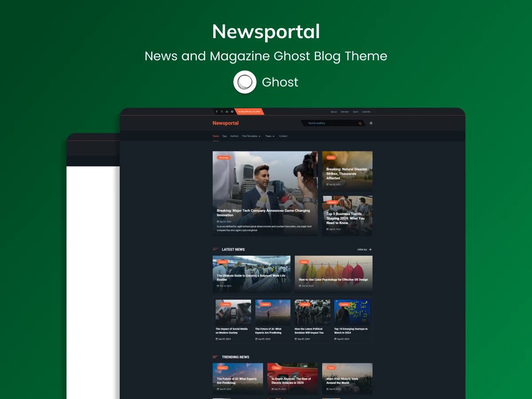
Task: Expand the Post Templates dropdown menu
Action: (251, 136)
